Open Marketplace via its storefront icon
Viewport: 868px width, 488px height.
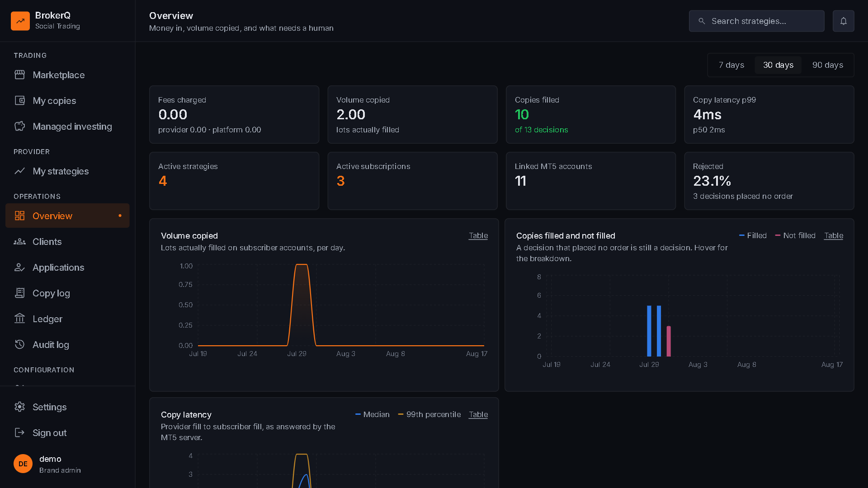coord(19,75)
